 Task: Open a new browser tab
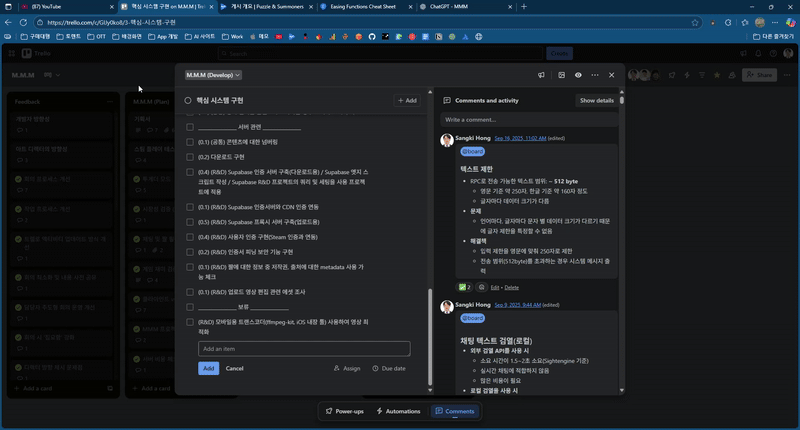point(524,7)
